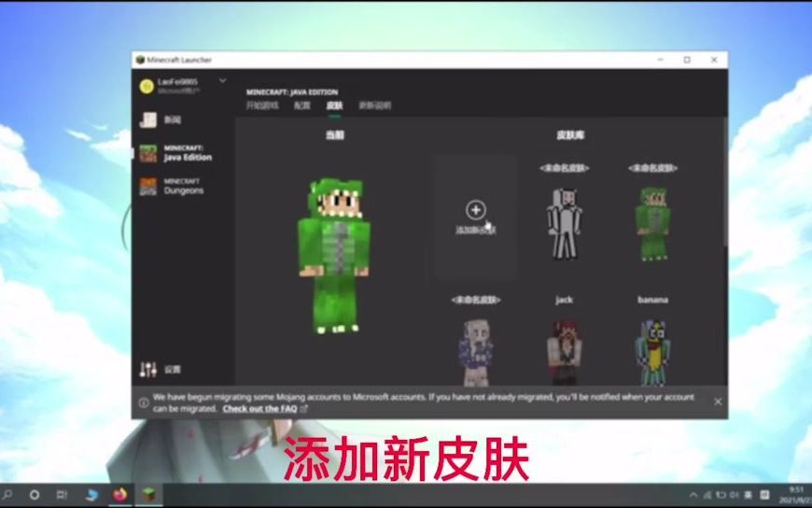
Task: Open launcher settings sliders icon
Action: click(x=148, y=369)
